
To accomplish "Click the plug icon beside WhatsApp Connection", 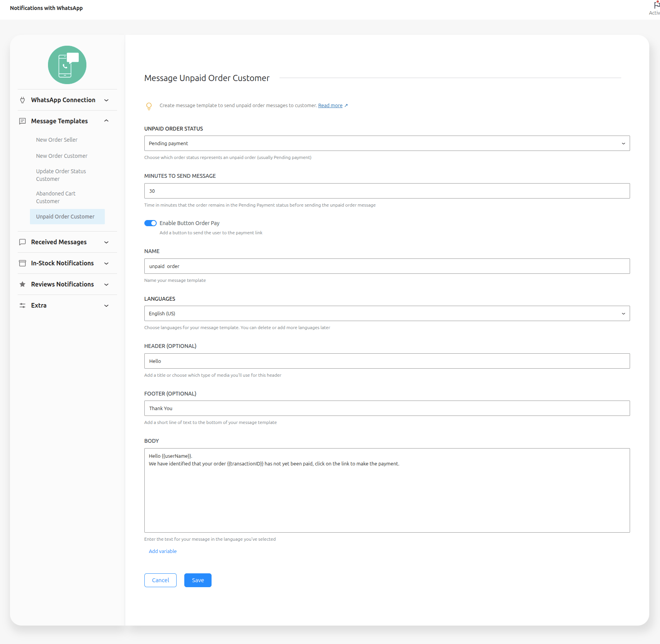I will pos(23,100).
